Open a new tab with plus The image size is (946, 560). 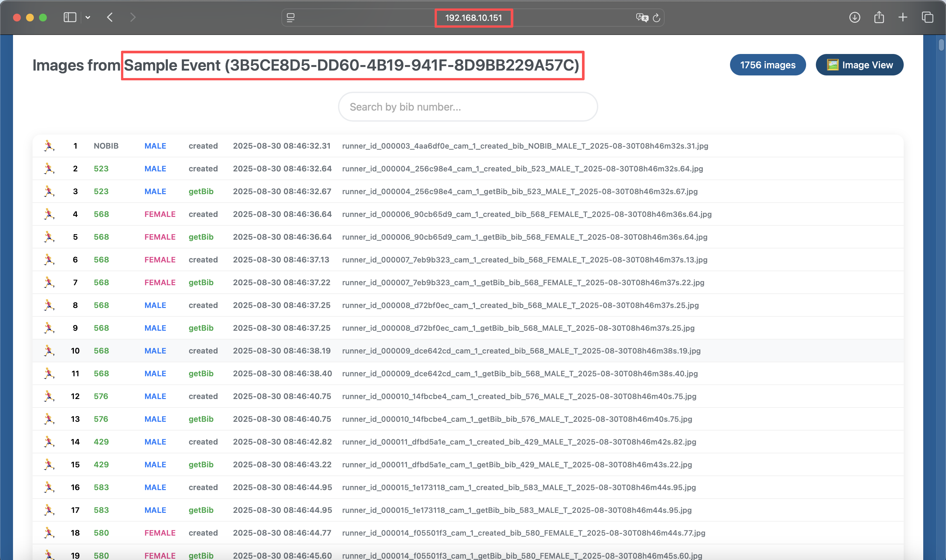point(903,17)
